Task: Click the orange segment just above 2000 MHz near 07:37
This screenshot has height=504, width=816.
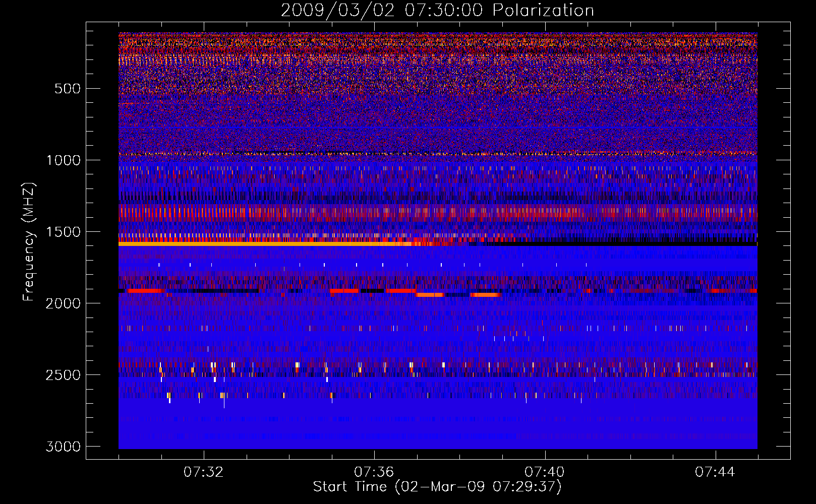Action: (x=429, y=295)
